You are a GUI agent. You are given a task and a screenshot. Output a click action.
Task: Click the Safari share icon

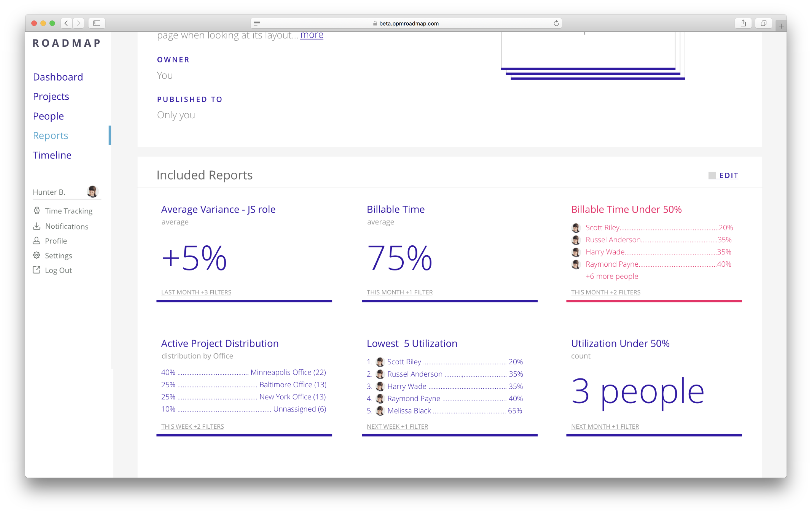click(x=743, y=23)
